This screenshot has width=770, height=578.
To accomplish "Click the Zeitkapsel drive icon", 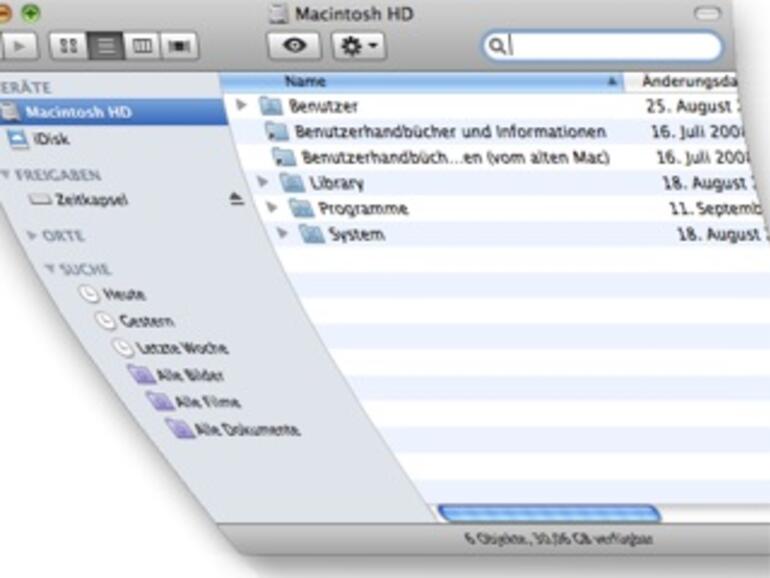I will coord(40,199).
